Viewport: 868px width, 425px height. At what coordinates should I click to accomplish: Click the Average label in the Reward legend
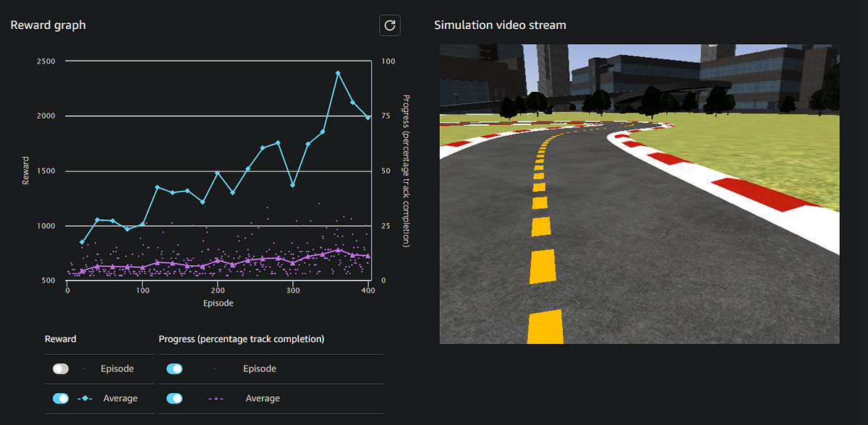[120, 398]
